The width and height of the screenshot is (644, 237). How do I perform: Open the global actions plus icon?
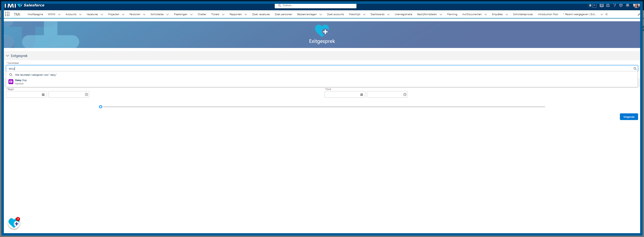click(601, 5)
